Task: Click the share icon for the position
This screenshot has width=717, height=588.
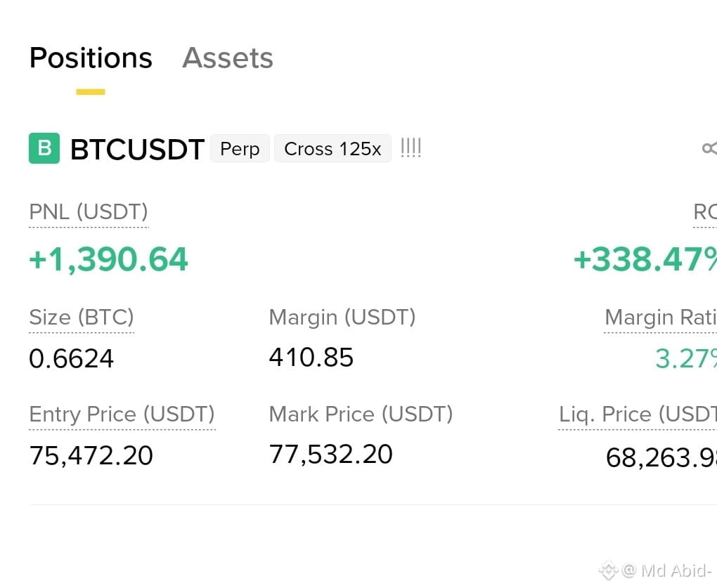Action: pos(709,148)
